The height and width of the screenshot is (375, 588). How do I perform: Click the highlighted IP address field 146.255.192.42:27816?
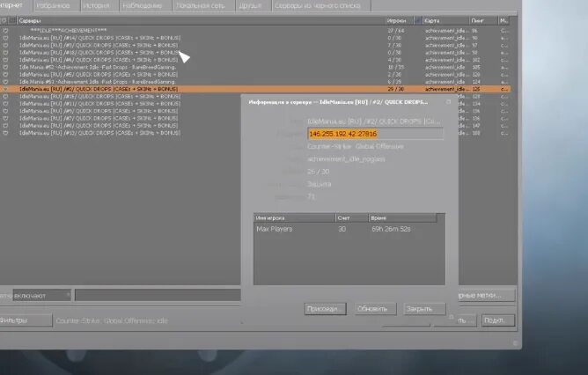tap(375, 134)
